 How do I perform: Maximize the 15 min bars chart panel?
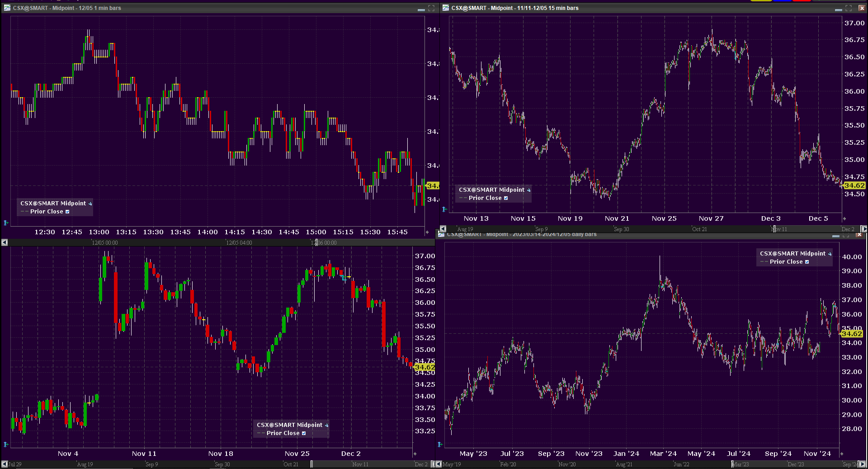(x=849, y=8)
